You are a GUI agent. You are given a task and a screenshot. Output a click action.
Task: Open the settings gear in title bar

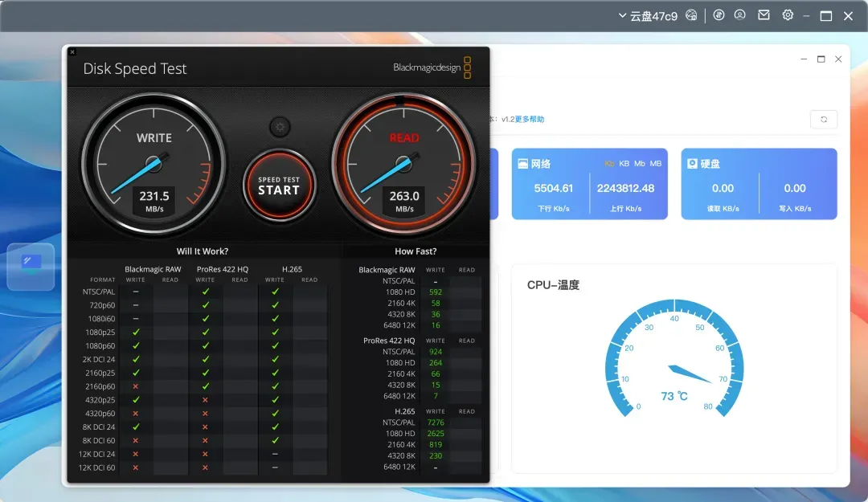pos(788,15)
